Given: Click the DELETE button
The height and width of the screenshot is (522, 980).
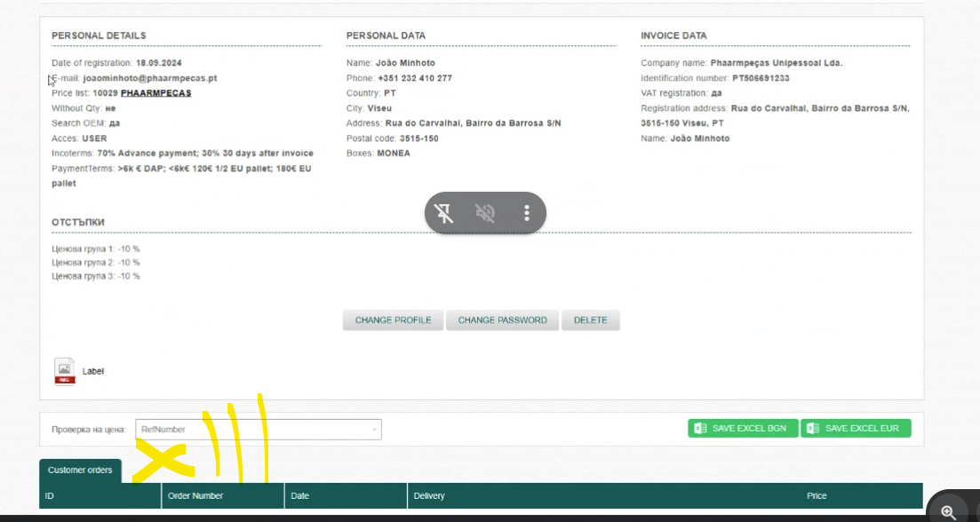Looking at the screenshot, I should pos(590,320).
